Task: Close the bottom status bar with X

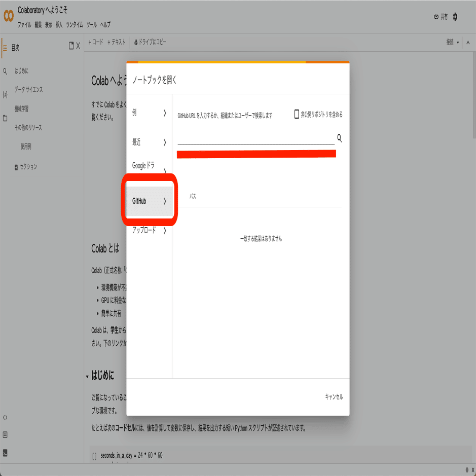Action: coord(472,470)
